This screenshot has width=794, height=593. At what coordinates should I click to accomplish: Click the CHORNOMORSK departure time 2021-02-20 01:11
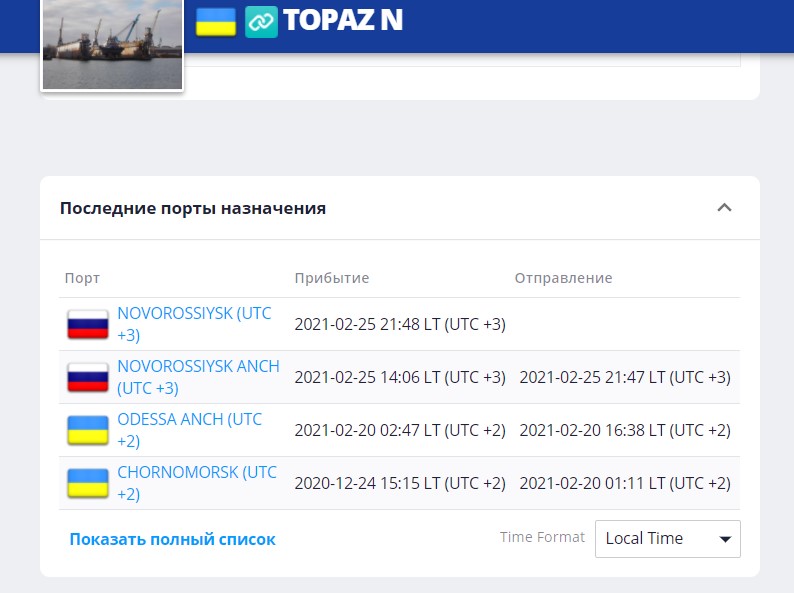625,483
